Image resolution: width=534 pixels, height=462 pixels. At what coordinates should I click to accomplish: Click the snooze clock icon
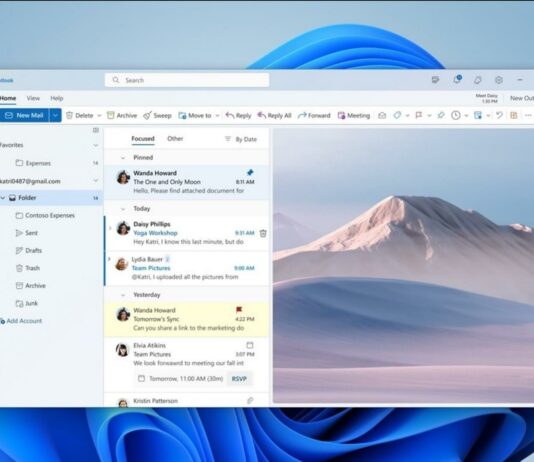pyautogui.click(x=456, y=115)
